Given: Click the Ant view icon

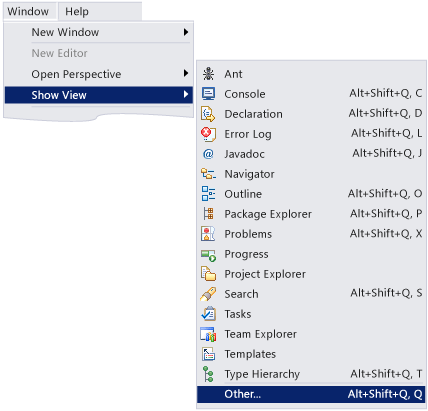Looking at the screenshot, I should click(x=208, y=74).
